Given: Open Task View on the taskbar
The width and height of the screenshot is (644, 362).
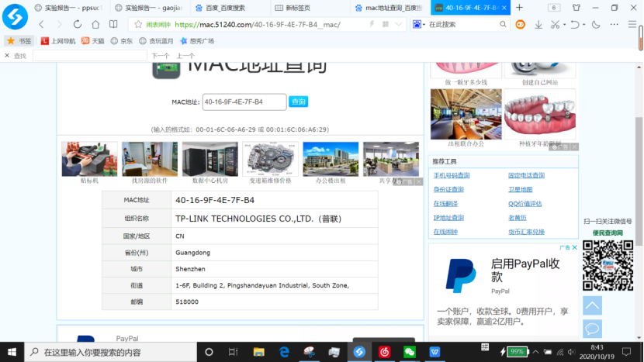Looking at the screenshot, I should pos(234,352).
